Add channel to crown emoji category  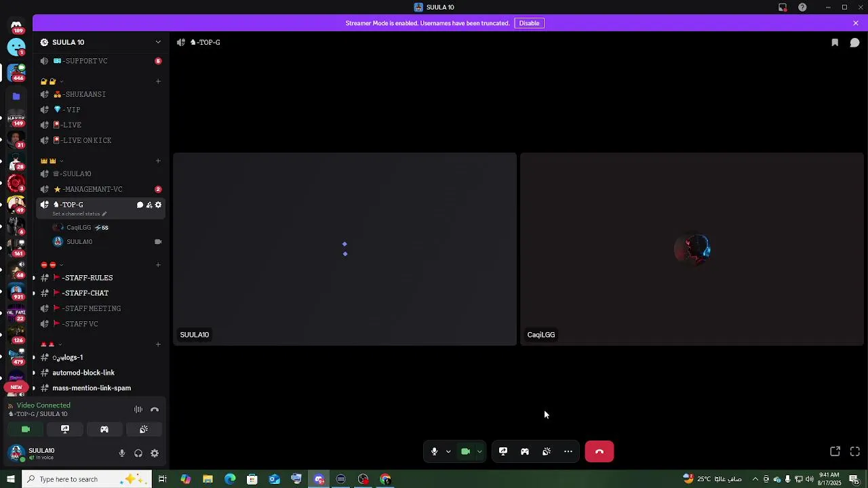point(158,161)
